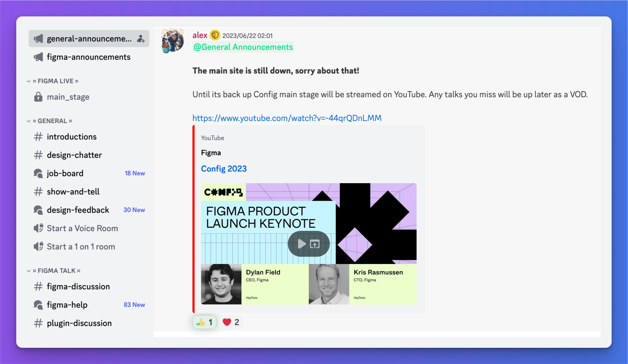Image resolution: width=628 pixels, height=364 pixels.
Task: Select the design-chatter channel
Action: coord(89,155)
